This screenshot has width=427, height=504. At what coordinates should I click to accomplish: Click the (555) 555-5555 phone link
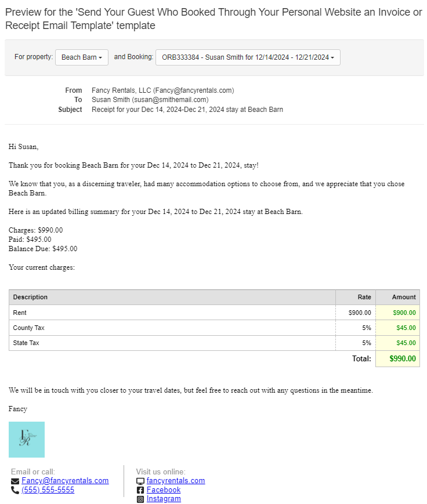click(x=48, y=490)
